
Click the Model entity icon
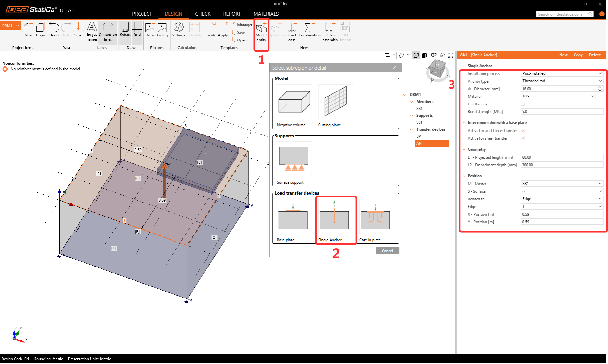pos(261,28)
